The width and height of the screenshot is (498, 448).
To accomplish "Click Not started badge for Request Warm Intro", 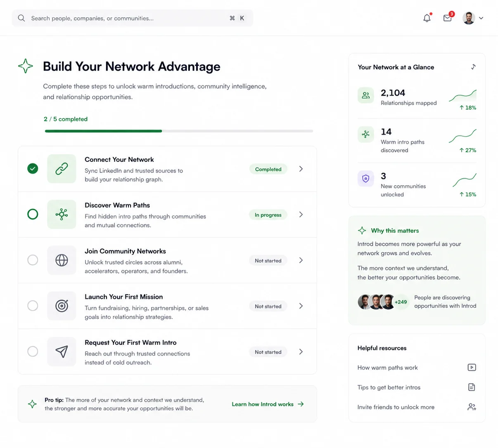I will point(268,352).
